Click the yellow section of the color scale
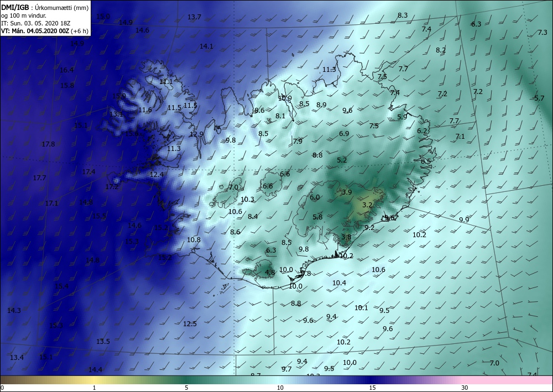 (94, 380)
